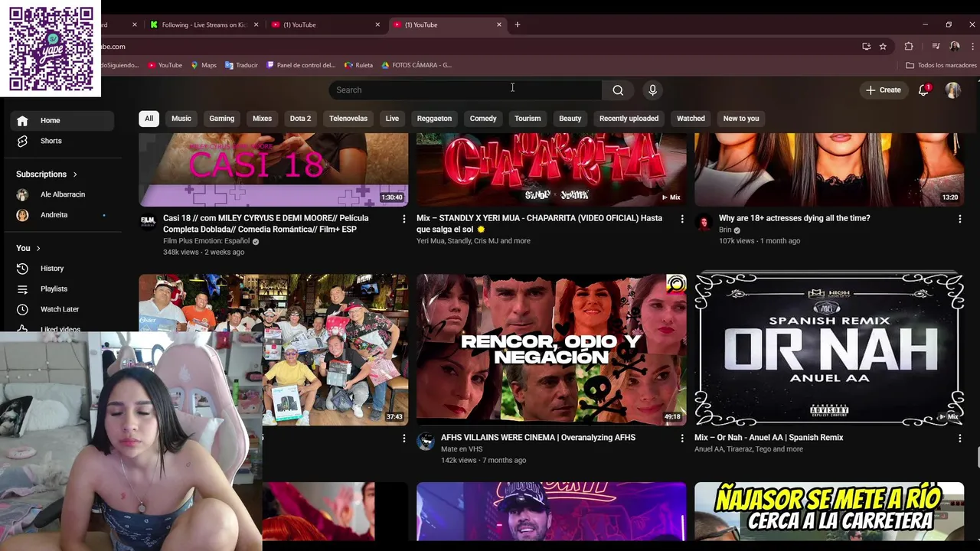Bookmark this page with the star icon
The width and height of the screenshot is (980, 551).
point(883,46)
